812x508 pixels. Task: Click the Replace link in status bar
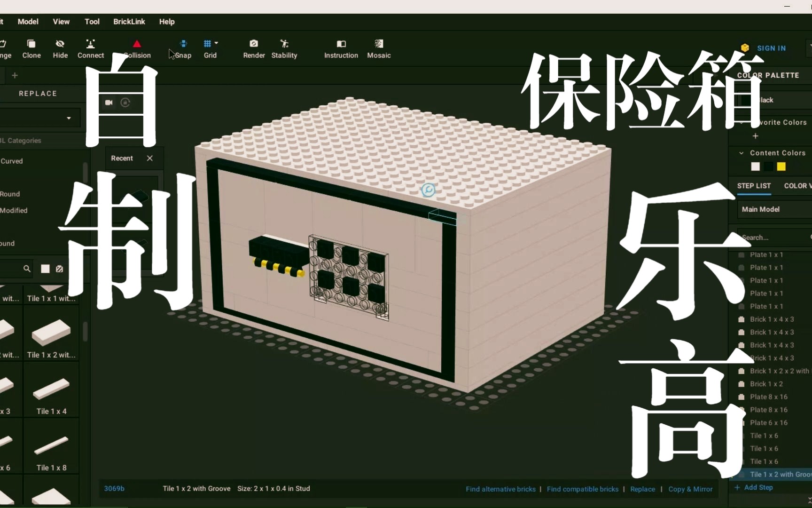coord(642,489)
